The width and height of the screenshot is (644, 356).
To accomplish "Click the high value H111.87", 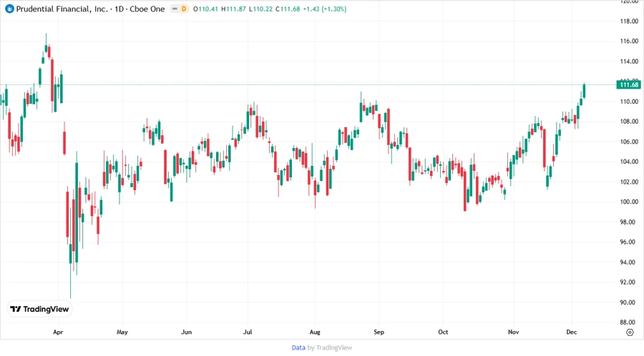I will coord(233,9).
